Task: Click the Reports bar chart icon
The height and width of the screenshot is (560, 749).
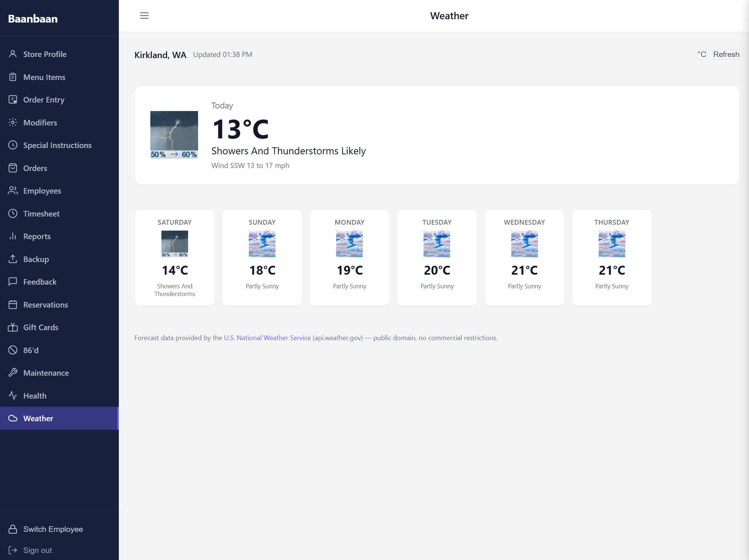Action: [13, 236]
